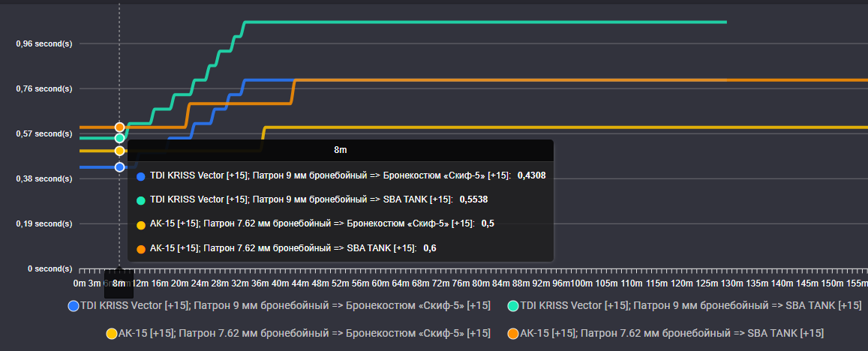Click the 24m x-axis label
The image size is (868, 351).
[200, 284]
